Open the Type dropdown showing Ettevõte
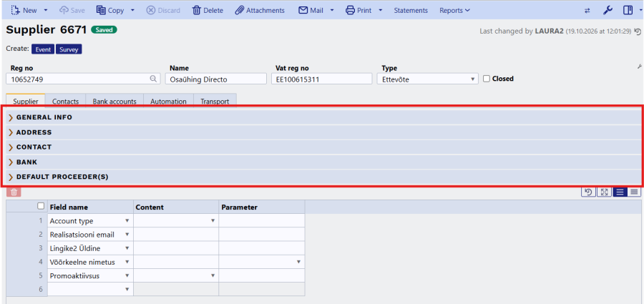The height and width of the screenshot is (304, 644). point(428,79)
